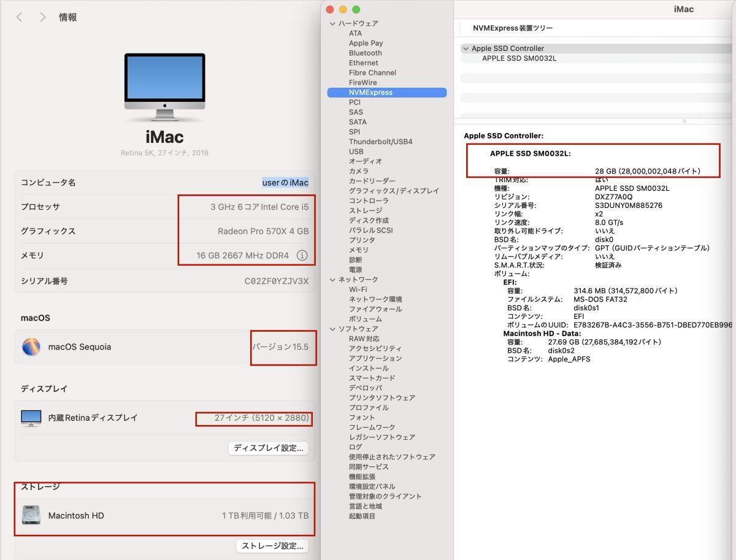The height and width of the screenshot is (560, 736).
Task: Select カメラ in the sidebar
Action: coord(359,171)
